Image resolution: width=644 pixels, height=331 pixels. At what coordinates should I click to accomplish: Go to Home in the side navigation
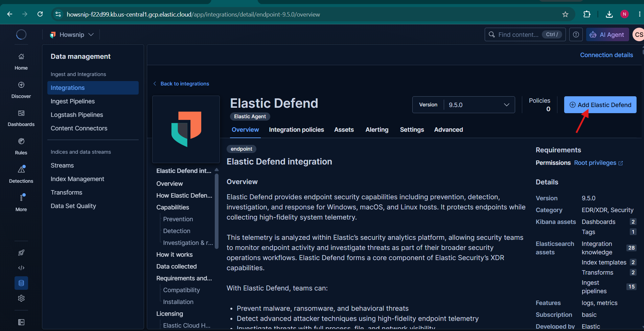pyautogui.click(x=21, y=62)
